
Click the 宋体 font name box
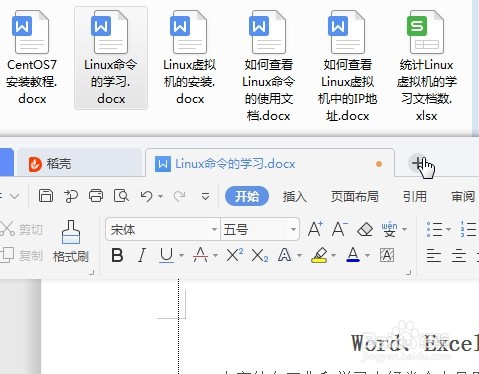[159, 229]
